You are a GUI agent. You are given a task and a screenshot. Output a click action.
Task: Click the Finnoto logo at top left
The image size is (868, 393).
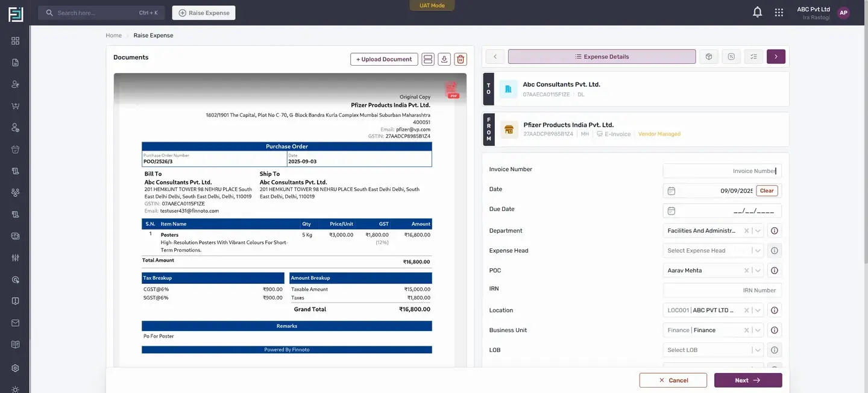tap(16, 14)
